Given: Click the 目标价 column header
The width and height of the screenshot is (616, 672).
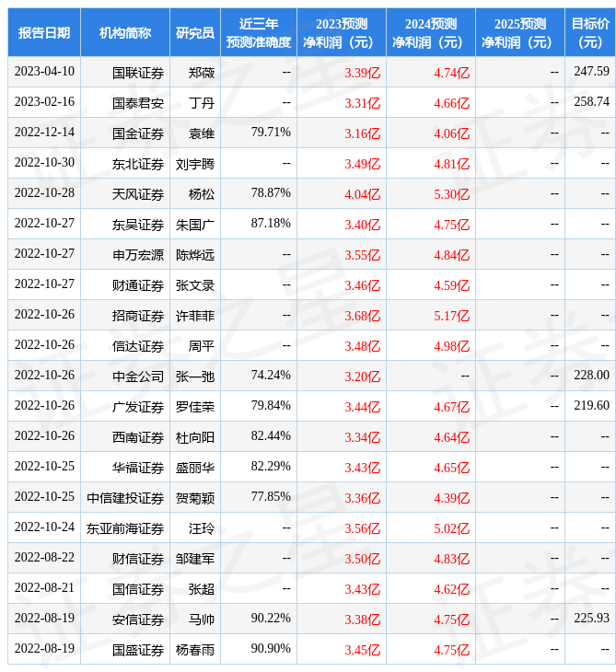Looking at the screenshot, I should pyautogui.click(x=590, y=33).
